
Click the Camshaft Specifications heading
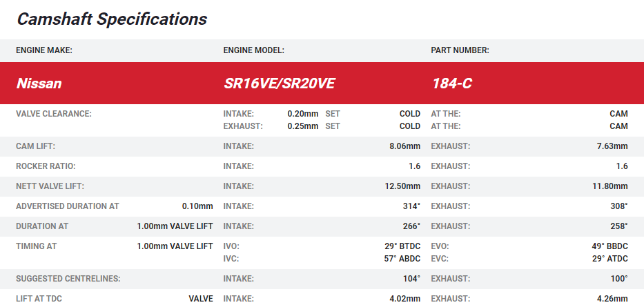tap(112, 19)
